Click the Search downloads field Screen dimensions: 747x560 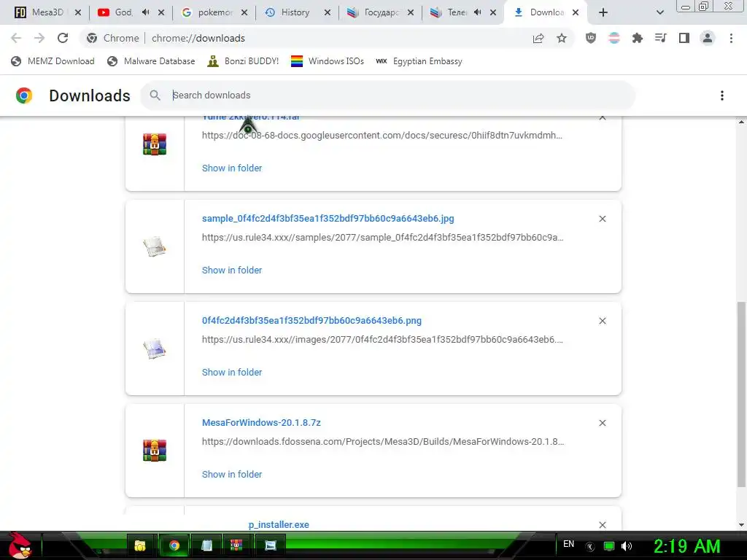(x=387, y=96)
